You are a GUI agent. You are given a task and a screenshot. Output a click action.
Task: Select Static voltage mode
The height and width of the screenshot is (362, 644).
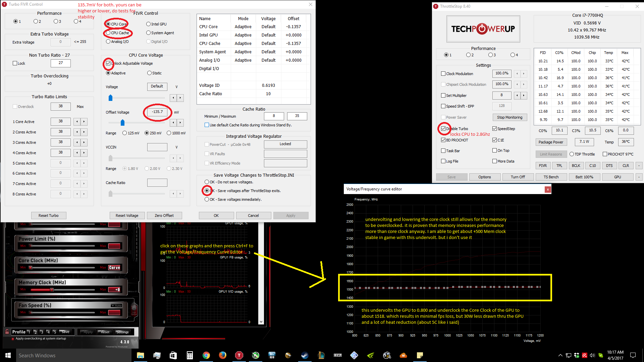pyautogui.click(x=149, y=73)
